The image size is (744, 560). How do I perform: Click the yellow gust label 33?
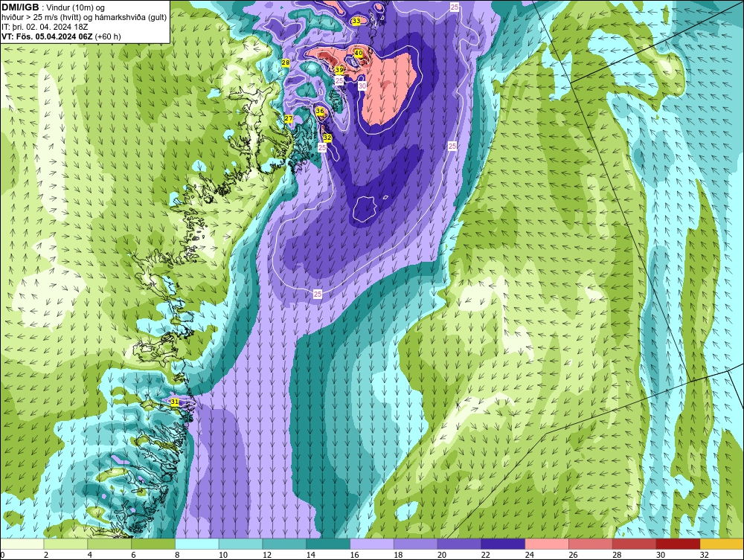[x=356, y=21]
